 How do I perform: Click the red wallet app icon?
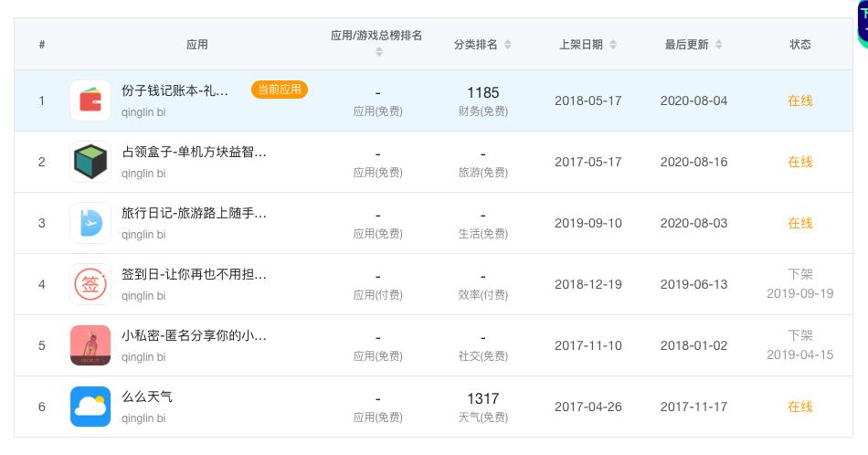pos(90,101)
